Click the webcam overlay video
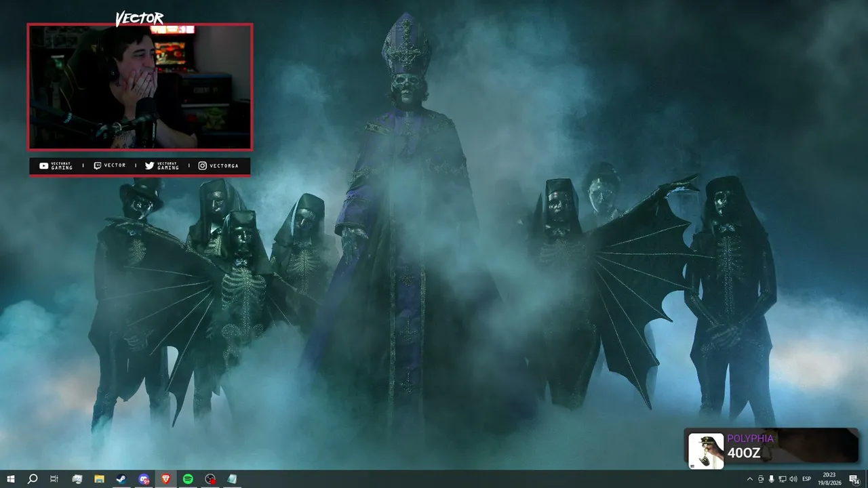 140,87
